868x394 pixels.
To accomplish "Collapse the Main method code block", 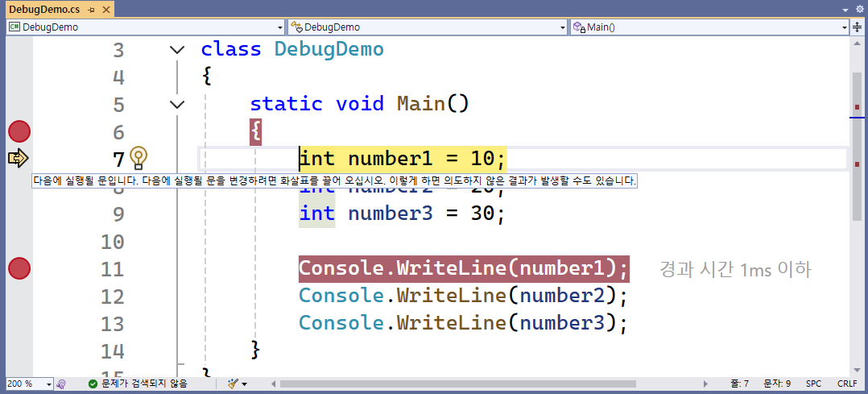I will [177, 104].
